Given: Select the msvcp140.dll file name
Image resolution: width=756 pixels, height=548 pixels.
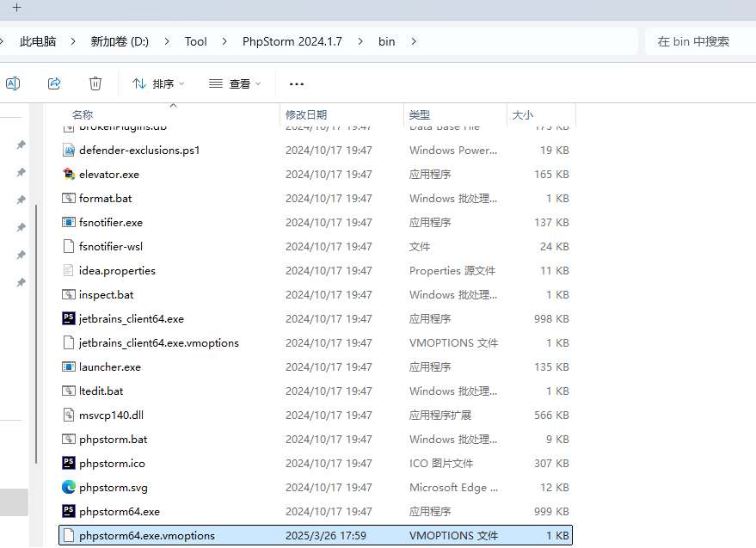Looking at the screenshot, I should pyautogui.click(x=111, y=416).
